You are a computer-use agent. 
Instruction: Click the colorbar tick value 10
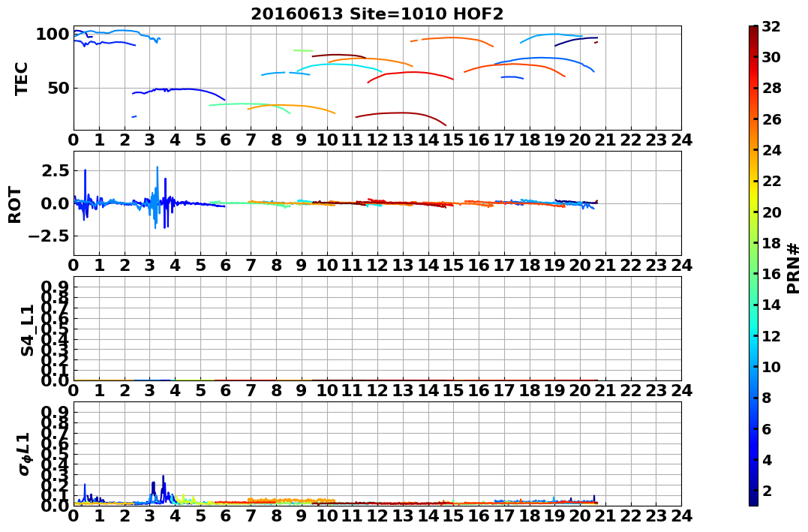pos(771,366)
